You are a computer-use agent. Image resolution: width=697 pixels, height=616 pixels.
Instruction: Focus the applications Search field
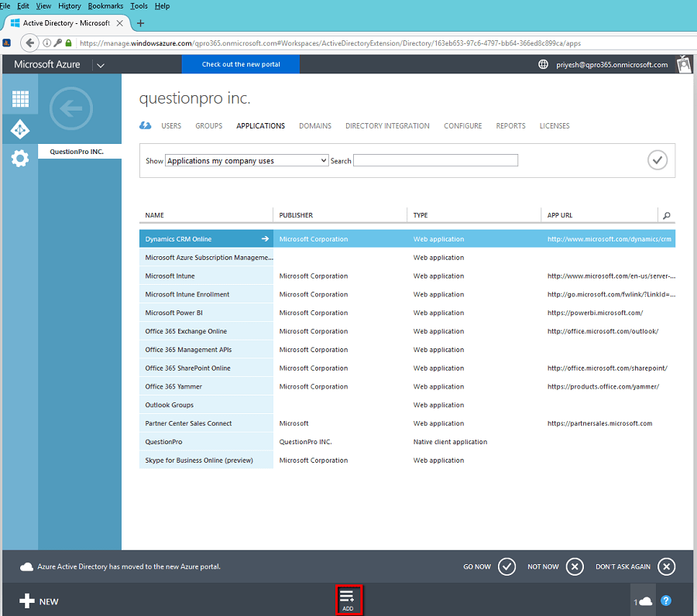coord(435,160)
